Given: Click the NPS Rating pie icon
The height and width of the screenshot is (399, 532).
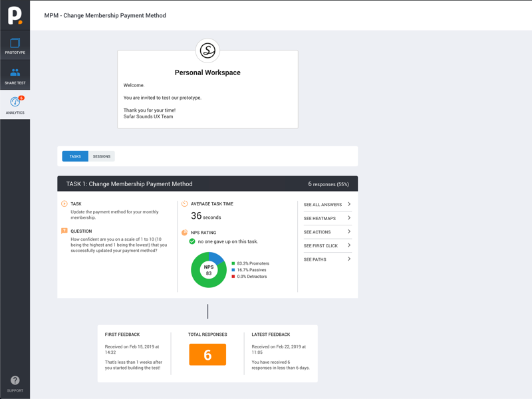Looking at the screenshot, I should [185, 232].
